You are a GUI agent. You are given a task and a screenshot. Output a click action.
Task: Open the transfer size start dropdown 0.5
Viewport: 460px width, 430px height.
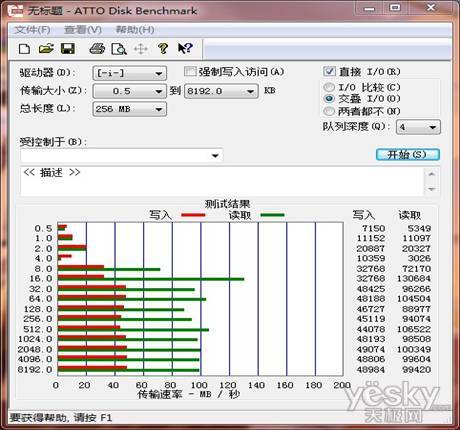(x=129, y=91)
